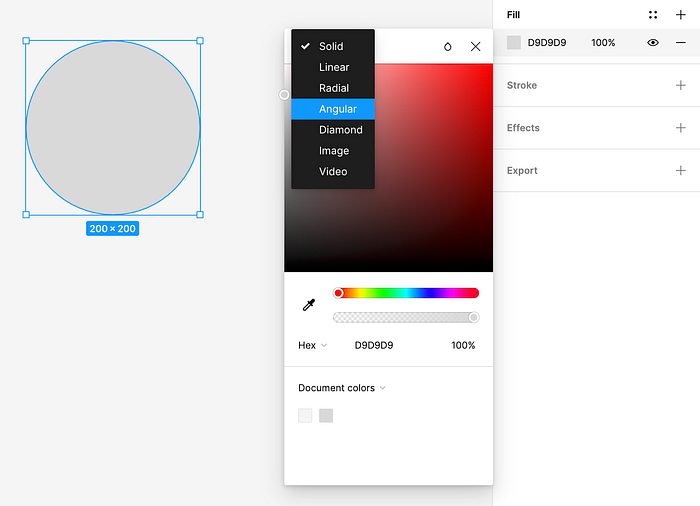The image size is (700, 506).
Task: Add a new fill with plus icon
Action: click(680, 15)
